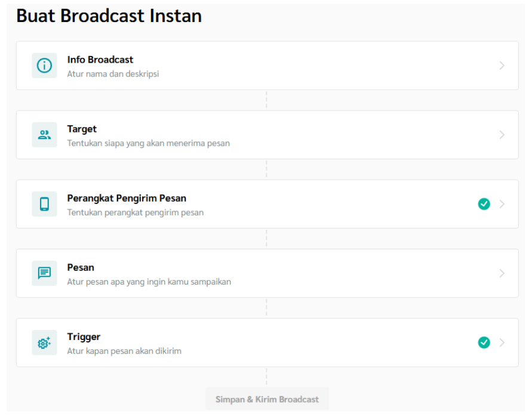Expand Pesan section using right chevron

tap(502, 273)
